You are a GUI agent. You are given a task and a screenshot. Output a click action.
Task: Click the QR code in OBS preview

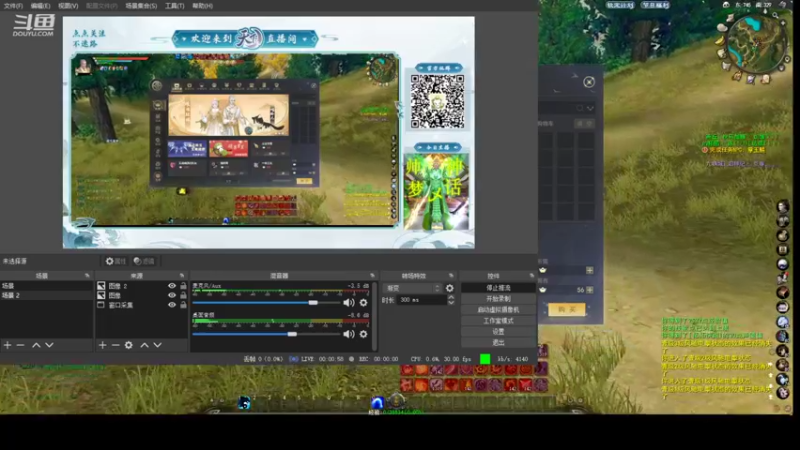click(x=438, y=101)
